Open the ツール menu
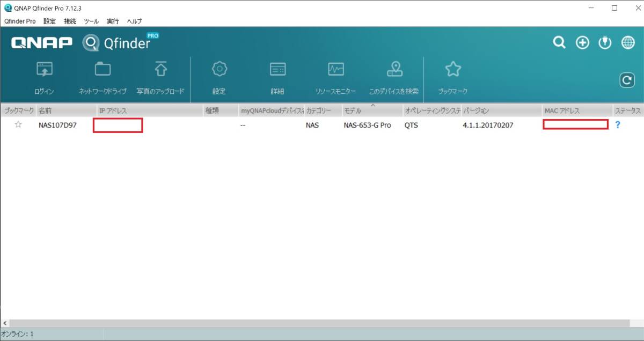 click(x=91, y=21)
